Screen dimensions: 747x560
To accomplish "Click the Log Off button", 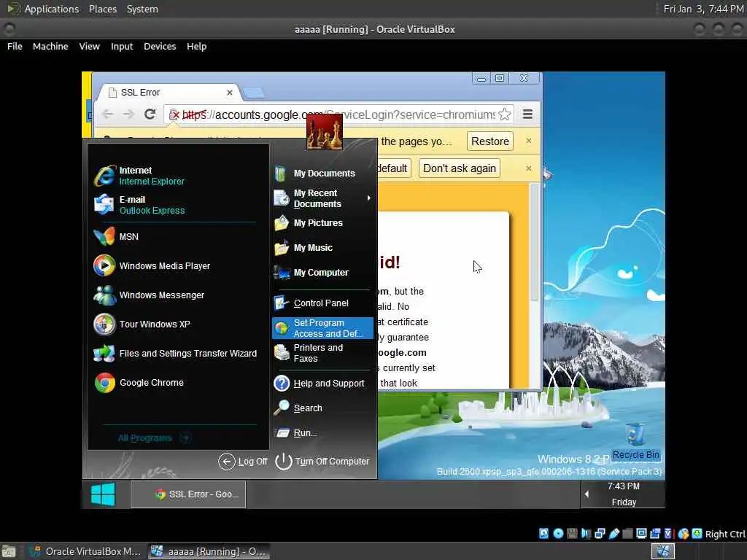I will [243, 461].
